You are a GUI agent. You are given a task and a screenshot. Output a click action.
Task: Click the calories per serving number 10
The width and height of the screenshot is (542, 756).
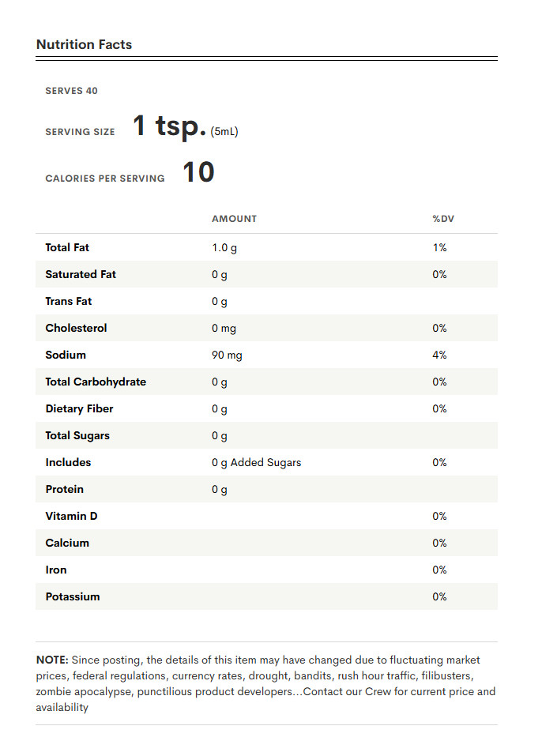198,172
